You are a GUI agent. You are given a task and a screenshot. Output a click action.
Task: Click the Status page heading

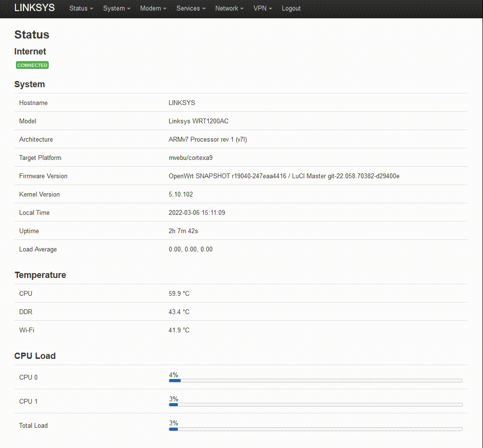[32, 35]
